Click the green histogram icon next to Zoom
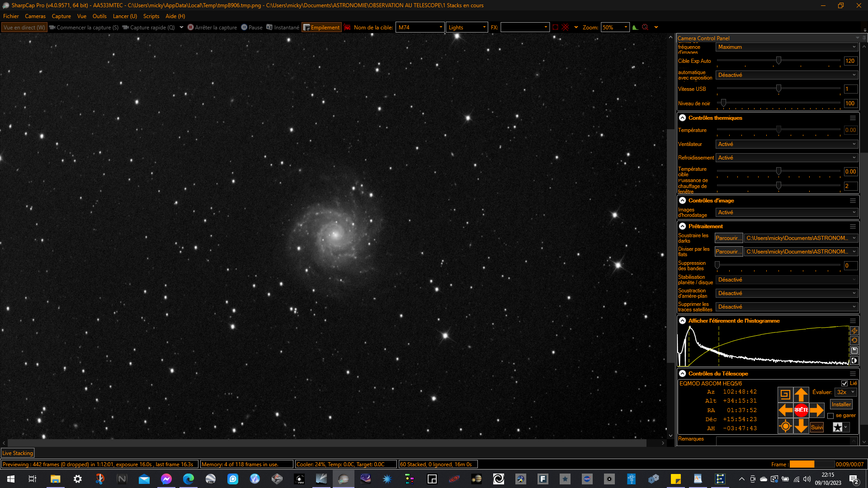868x488 pixels. pos(635,28)
